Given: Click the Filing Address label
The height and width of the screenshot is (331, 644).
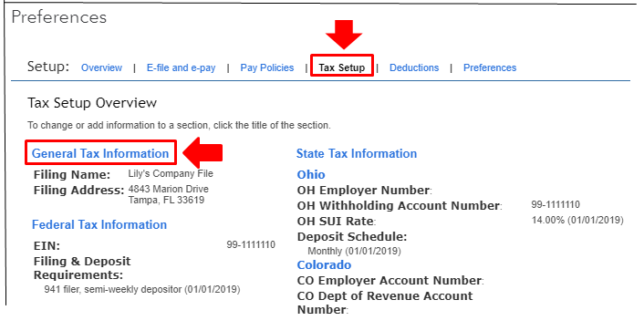Looking at the screenshot, I should pos(78,191).
